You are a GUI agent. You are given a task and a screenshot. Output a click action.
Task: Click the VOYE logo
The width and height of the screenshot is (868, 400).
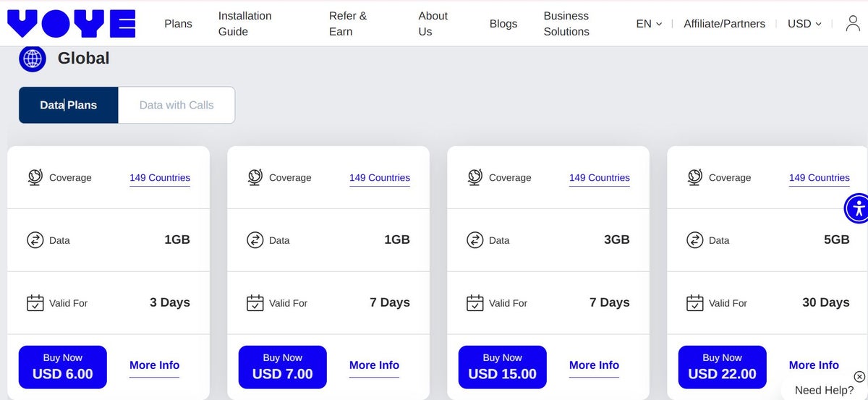pos(71,23)
